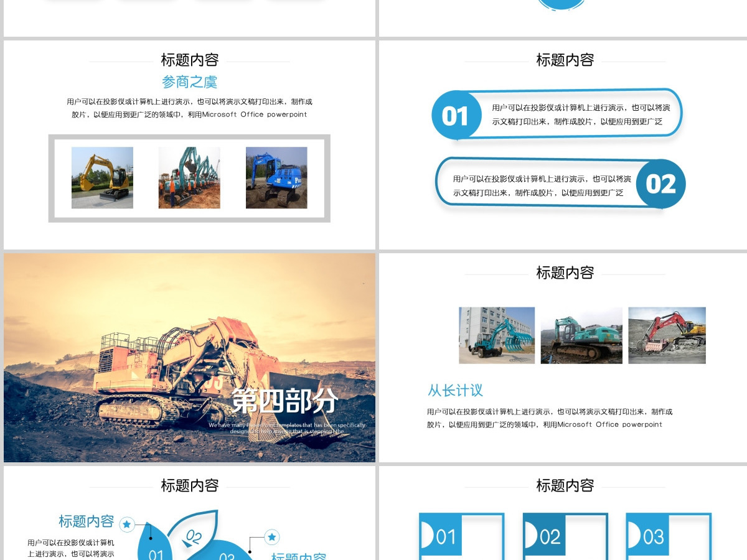Screen dimensions: 747x560
Task: Select the blue '标题内容' heading beside the left star
Action: pyautogui.click(x=87, y=521)
